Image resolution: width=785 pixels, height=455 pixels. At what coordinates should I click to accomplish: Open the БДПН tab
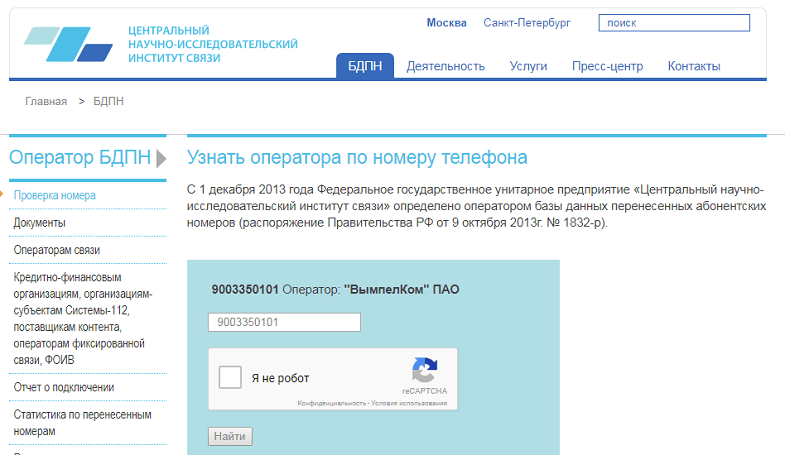tap(365, 66)
